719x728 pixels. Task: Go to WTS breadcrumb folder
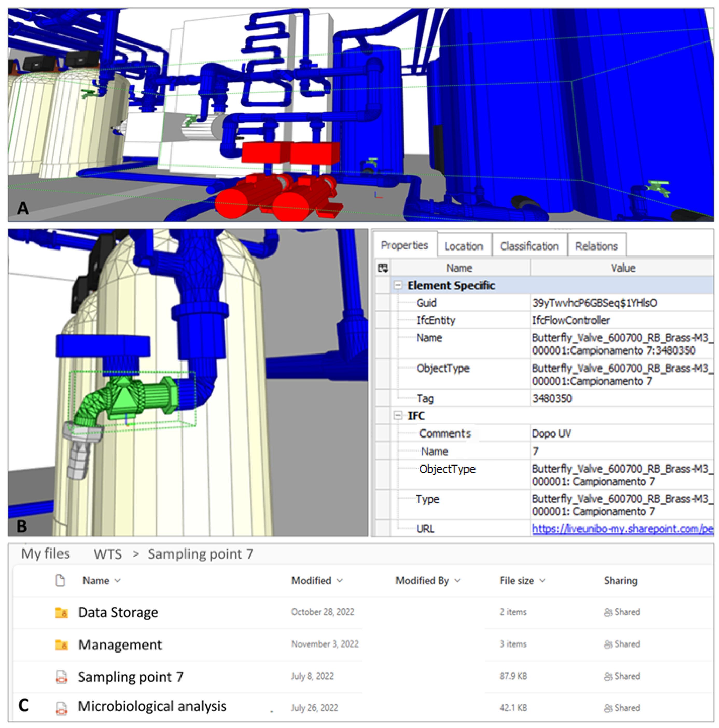click(107, 554)
